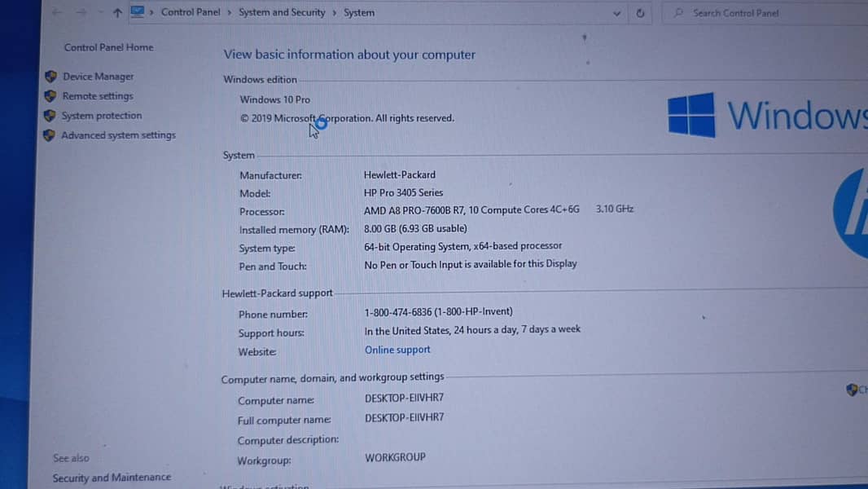Click 'DESKTOP-EIIVHR7' beside Full computer name
Viewport: 868px width, 489px height.
click(404, 417)
